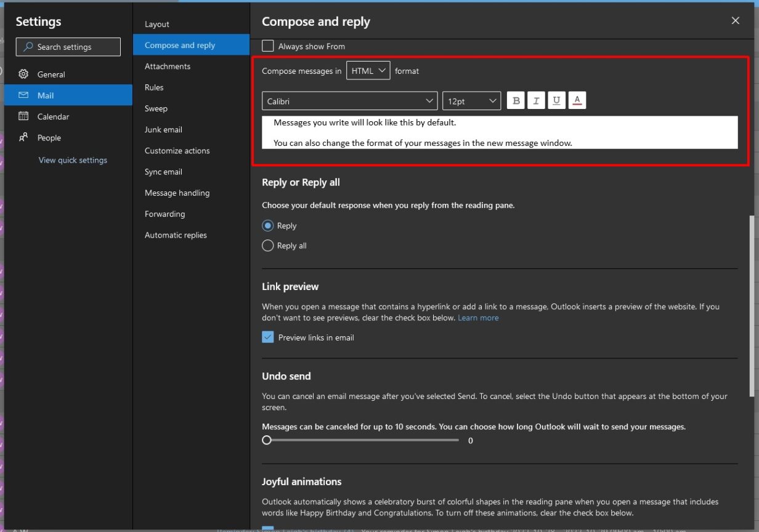
Task: Click the Learn more link about link previews
Action: [x=478, y=318]
